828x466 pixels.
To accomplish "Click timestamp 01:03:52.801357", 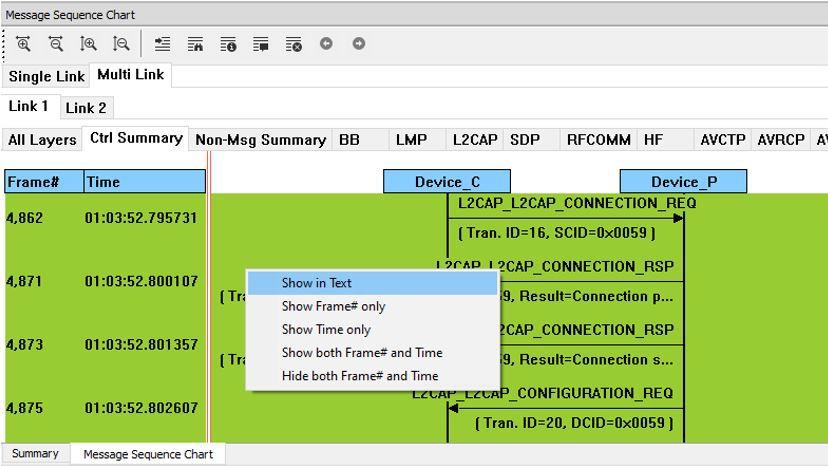I will (141, 344).
